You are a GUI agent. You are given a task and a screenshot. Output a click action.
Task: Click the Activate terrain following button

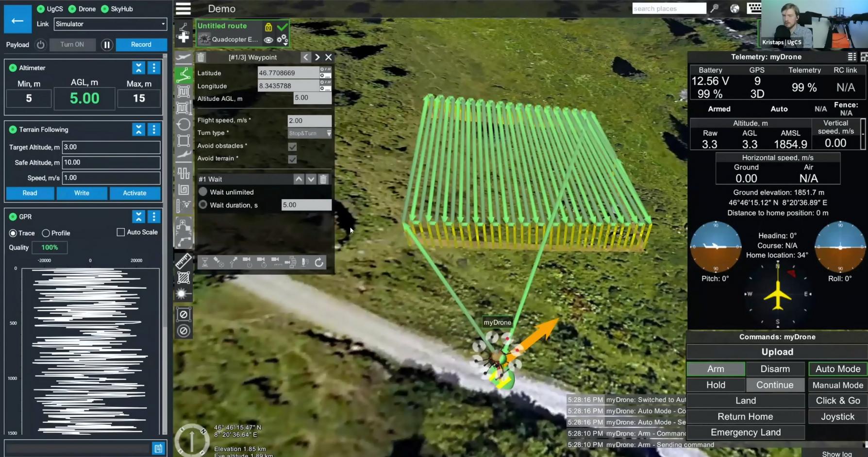pyautogui.click(x=134, y=193)
